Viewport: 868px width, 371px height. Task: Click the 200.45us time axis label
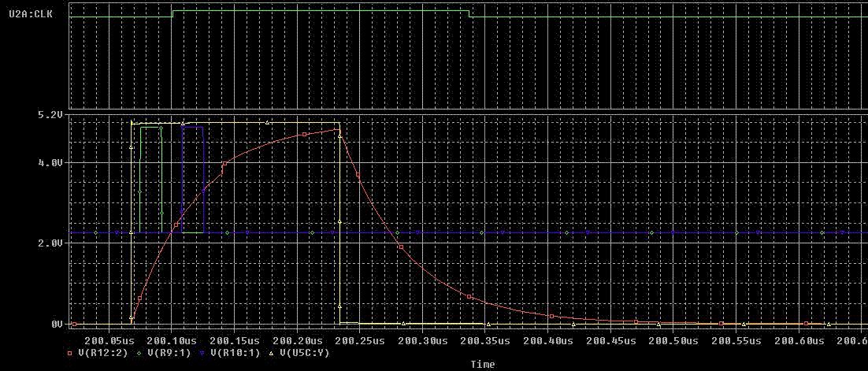pos(610,339)
